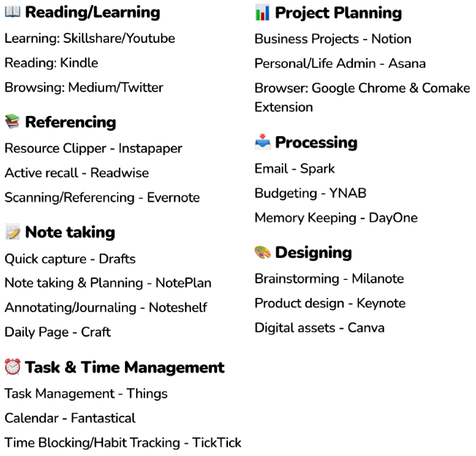Image resolution: width=476 pixels, height=456 pixels.
Task: Select Resource Clipper - Instapaper line
Action: [x=93, y=149]
